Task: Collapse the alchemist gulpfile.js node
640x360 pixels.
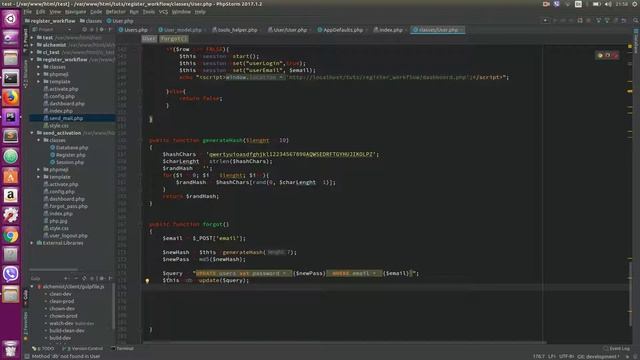Action: coord(32,287)
